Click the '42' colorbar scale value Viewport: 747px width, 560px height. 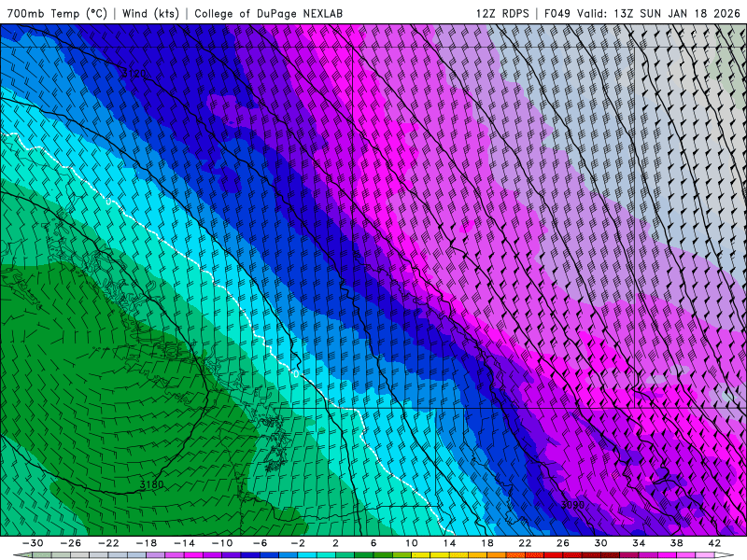(x=714, y=543)
